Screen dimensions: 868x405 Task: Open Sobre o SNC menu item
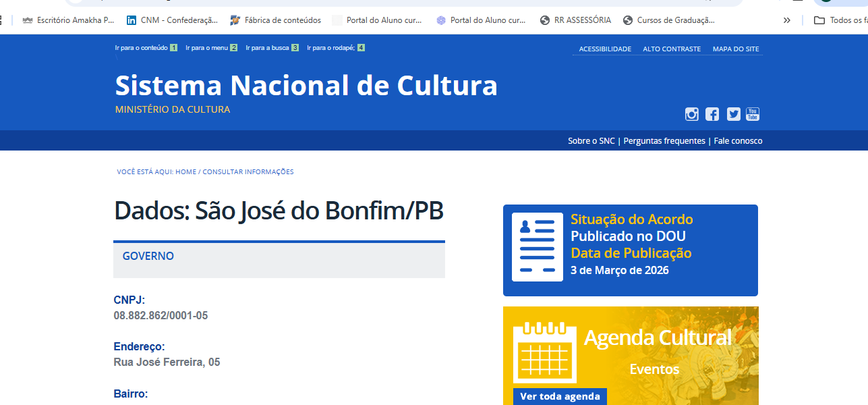[x=591, y=141]
